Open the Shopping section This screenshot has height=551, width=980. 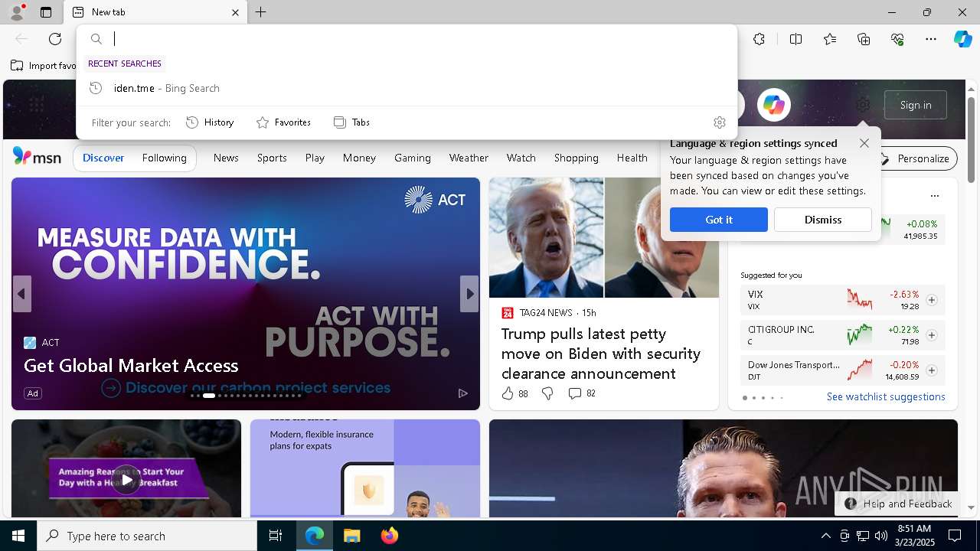(x=576, y=158)
